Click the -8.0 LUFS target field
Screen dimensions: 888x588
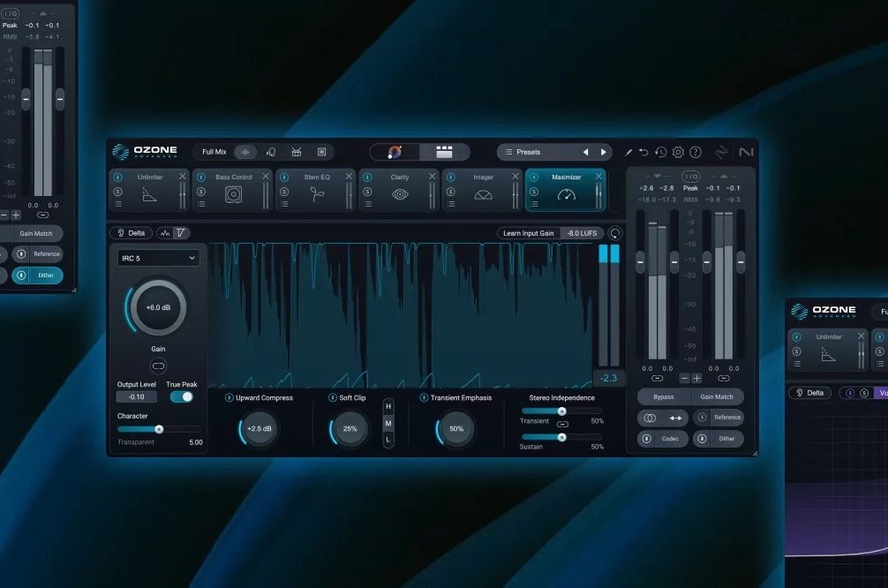583,232
